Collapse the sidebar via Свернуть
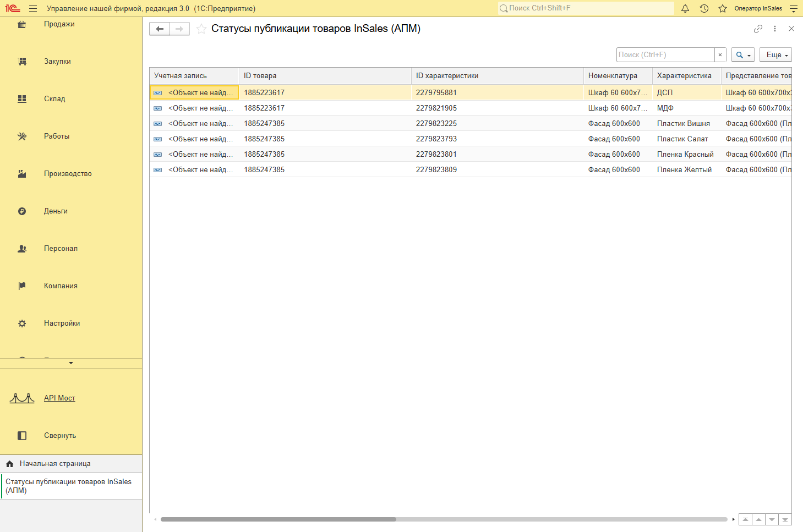 [x=60, y=436]
